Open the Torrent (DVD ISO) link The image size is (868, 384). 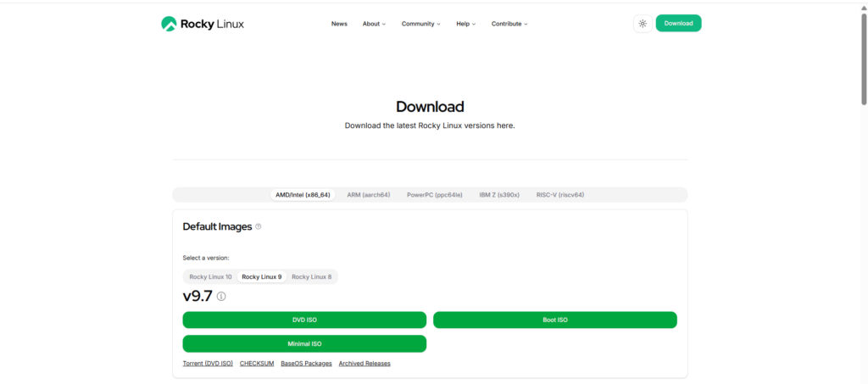[x=208, y=364]
